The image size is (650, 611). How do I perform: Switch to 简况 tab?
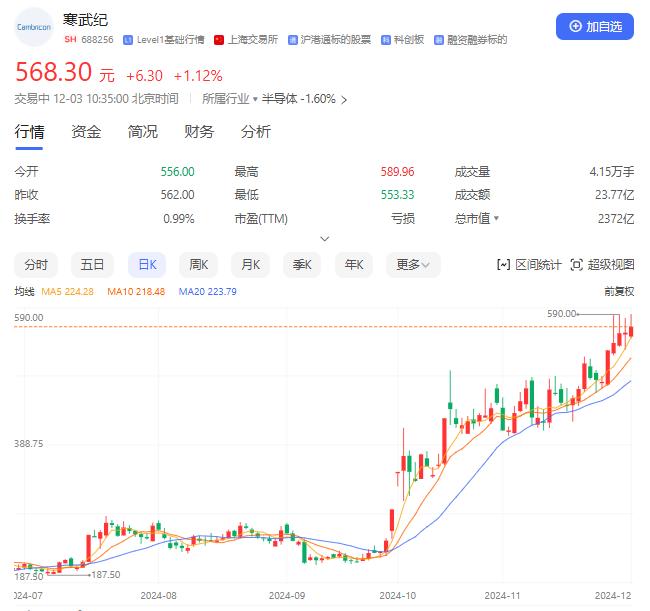142,132
